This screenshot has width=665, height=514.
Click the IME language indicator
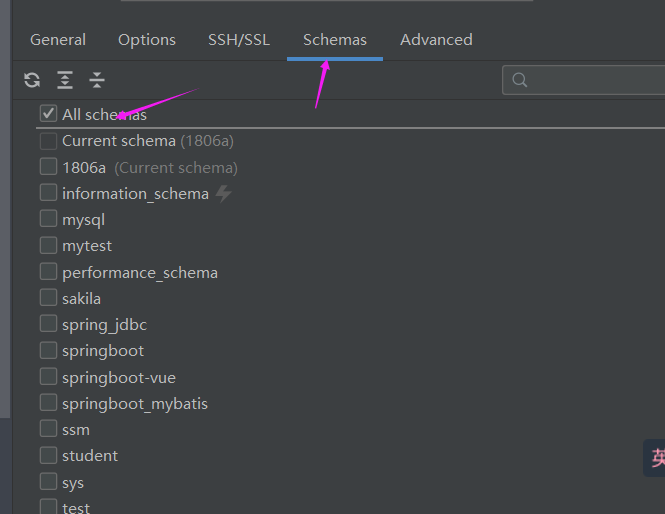(x=655, y=458)
